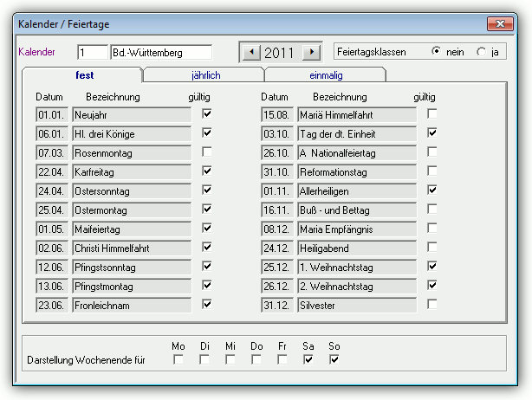Enable the Rosenmontag gültig checkbox
532x400 pixels.
[x=206, y=152]
